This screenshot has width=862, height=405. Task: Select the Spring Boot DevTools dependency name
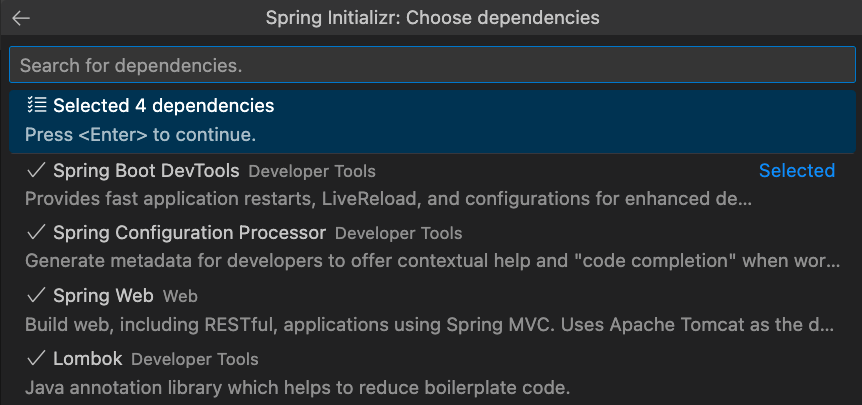146,171
